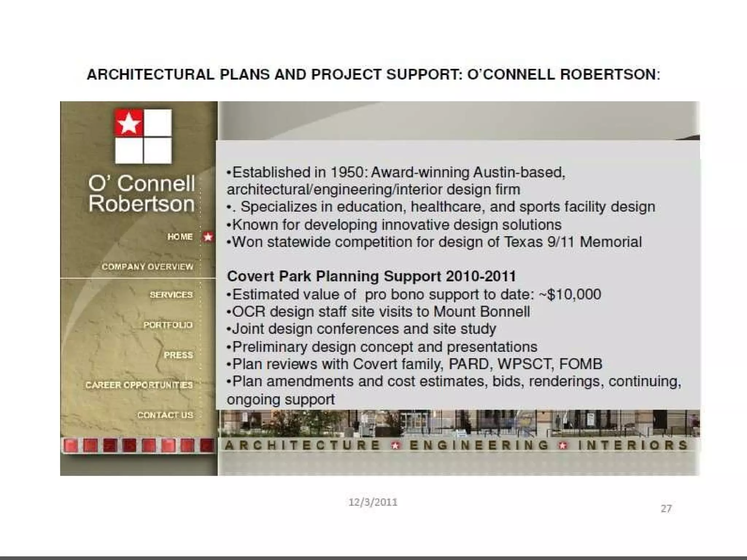747x560 pixels.
Task: View the PORTFOLIO section
Action: pos(168,325)
